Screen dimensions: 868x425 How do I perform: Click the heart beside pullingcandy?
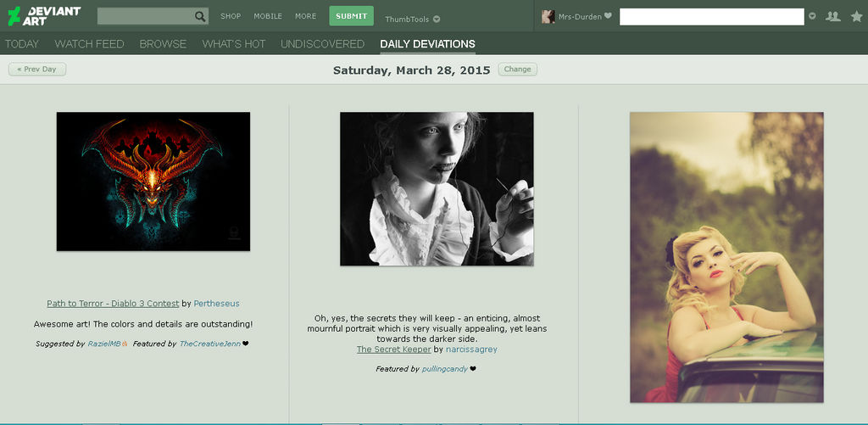click(473, 368)
